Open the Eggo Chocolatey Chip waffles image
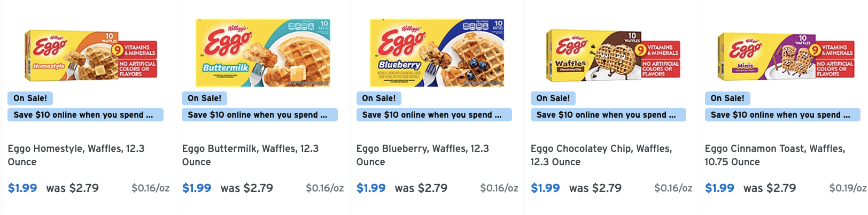This screenshot has height=215, width=868. point(613,55)
